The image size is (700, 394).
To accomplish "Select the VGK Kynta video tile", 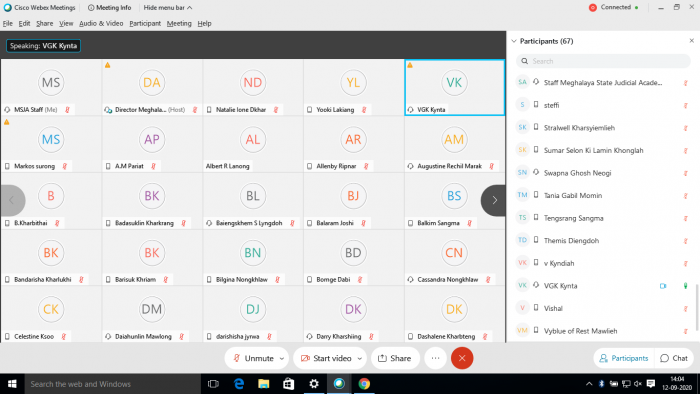I will pos(454,87).
